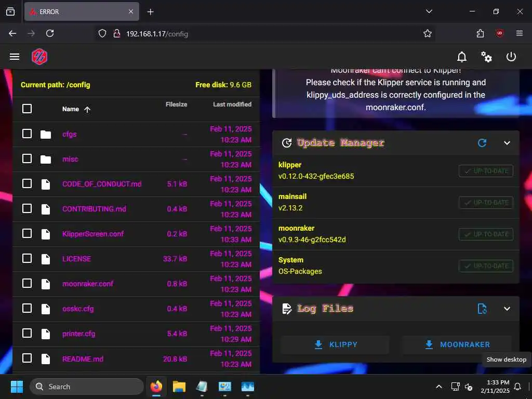Open a new browser tab
Image resolution: width=532 pixels, height=399 pixels.
(150, 12)
